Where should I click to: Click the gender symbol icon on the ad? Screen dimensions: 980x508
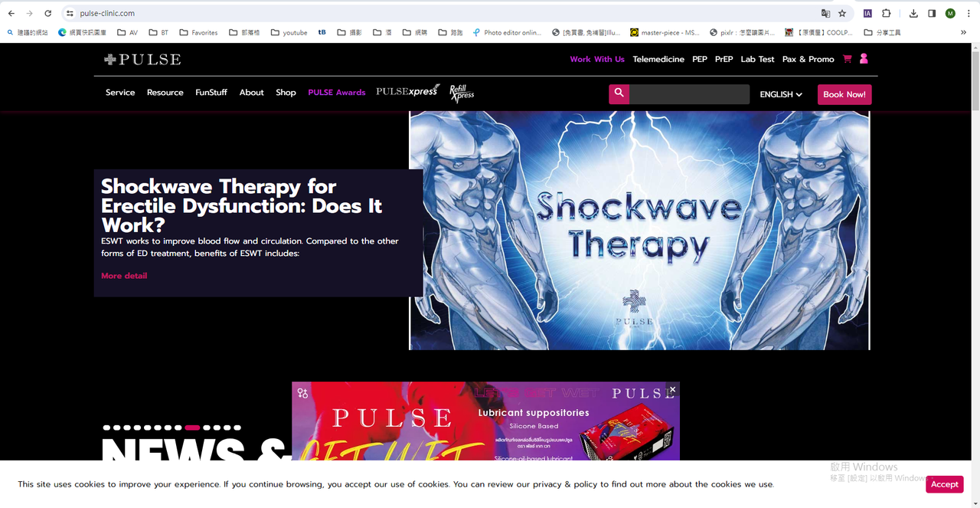302,393
